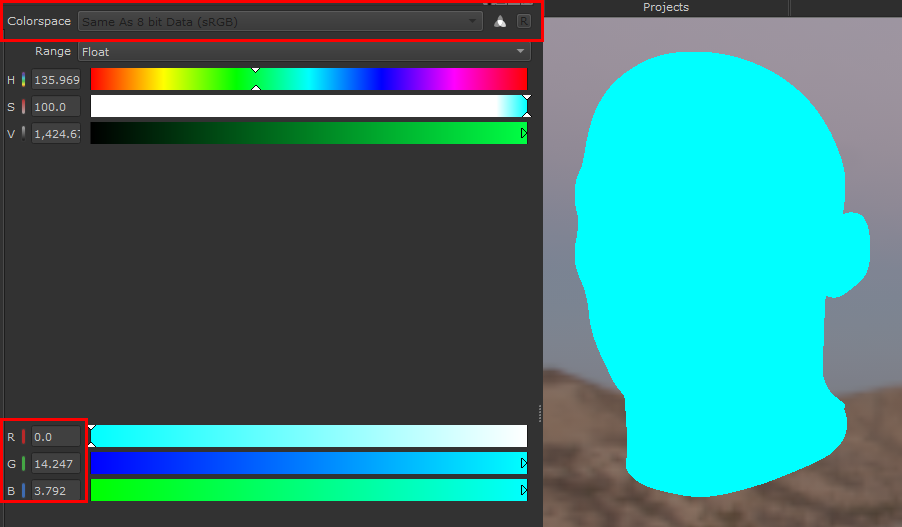The height and width of the screenshot is (527, 902).
Task: Expand the Range dropdown set to Float
Action: coord(300,51)
